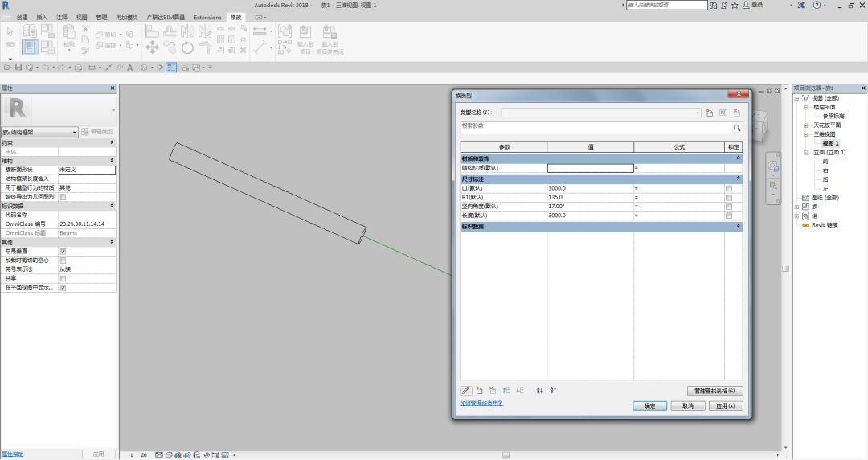Click the navigation wheel zoom control in view
The image size is (868, 460).
click(x=773, y=166)
